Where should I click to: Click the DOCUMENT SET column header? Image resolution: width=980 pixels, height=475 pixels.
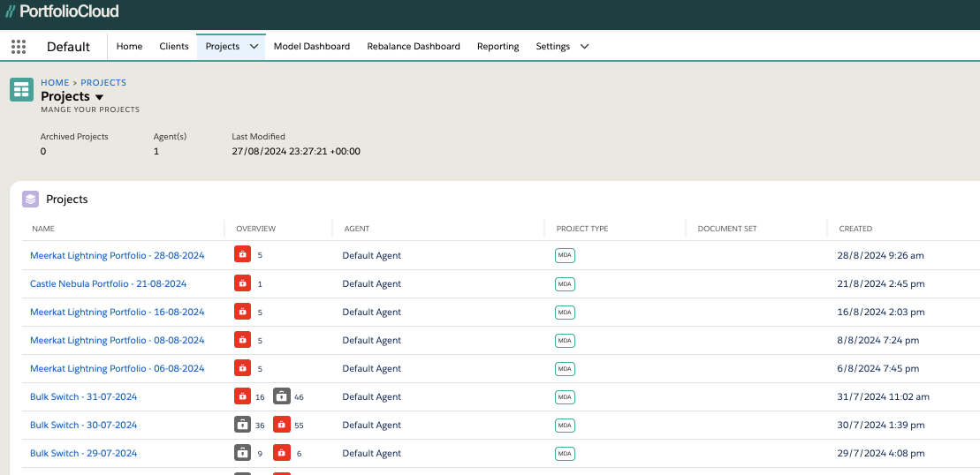[727, 229]
